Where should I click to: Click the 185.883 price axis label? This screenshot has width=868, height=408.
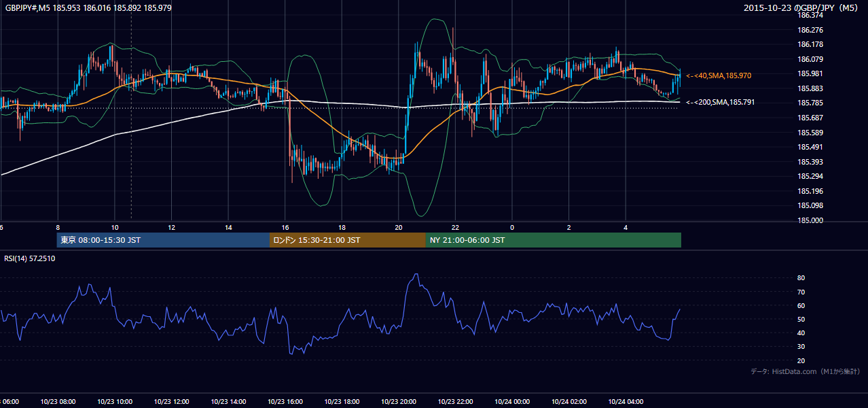click(x=810, y=88)
